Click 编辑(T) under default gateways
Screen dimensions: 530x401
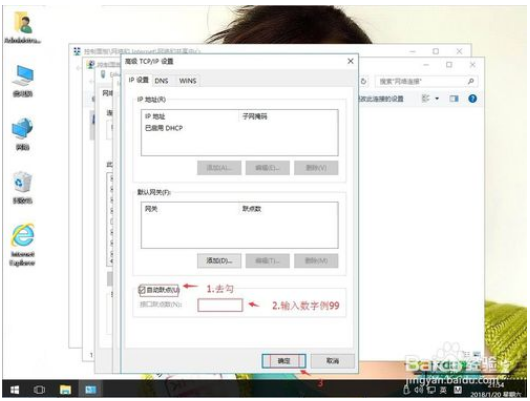(x=267, y=261)
